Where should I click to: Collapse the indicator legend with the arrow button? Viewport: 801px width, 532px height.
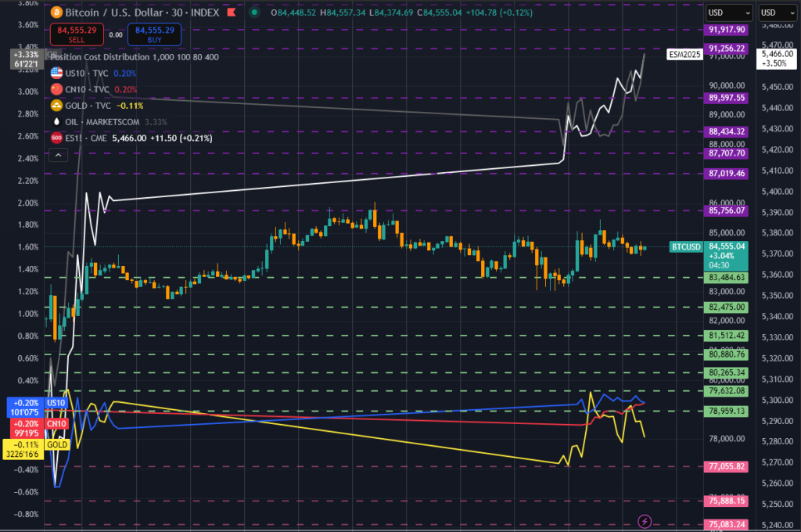[x=58, y=154]
